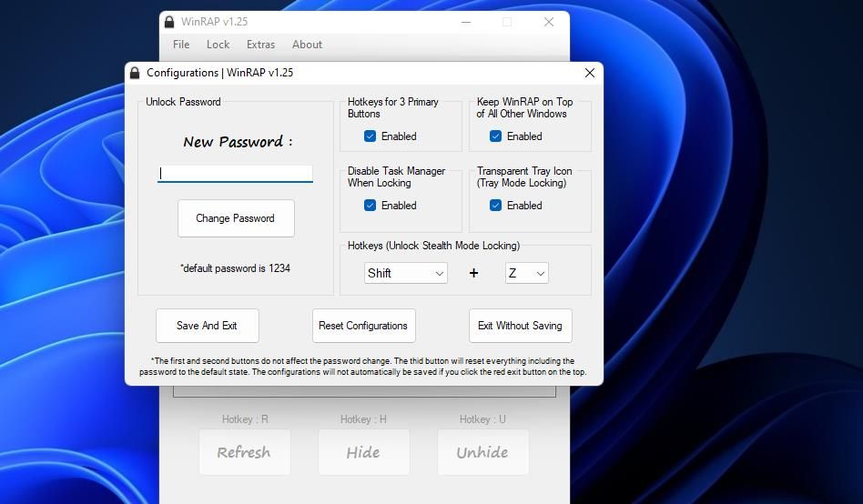Open the Extras menu
The image size is (863, 504).
pyautogui.click(x=260, y=45)
